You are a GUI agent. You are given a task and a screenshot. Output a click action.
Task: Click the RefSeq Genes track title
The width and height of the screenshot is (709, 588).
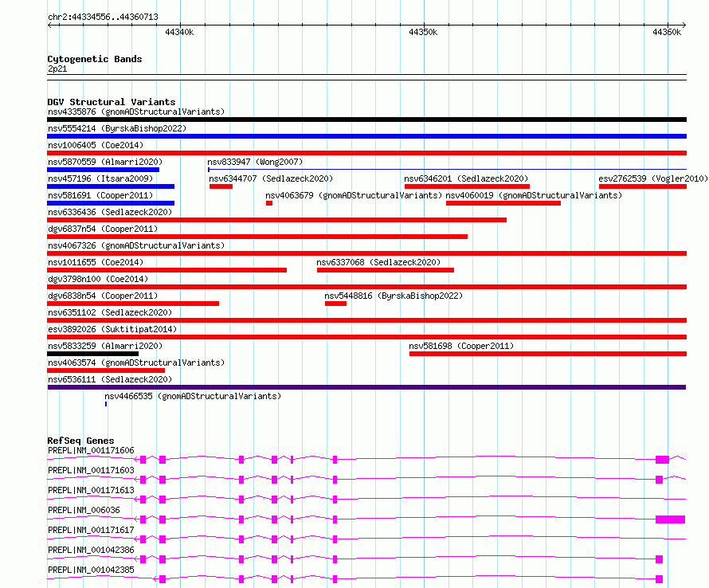point(80,441)
